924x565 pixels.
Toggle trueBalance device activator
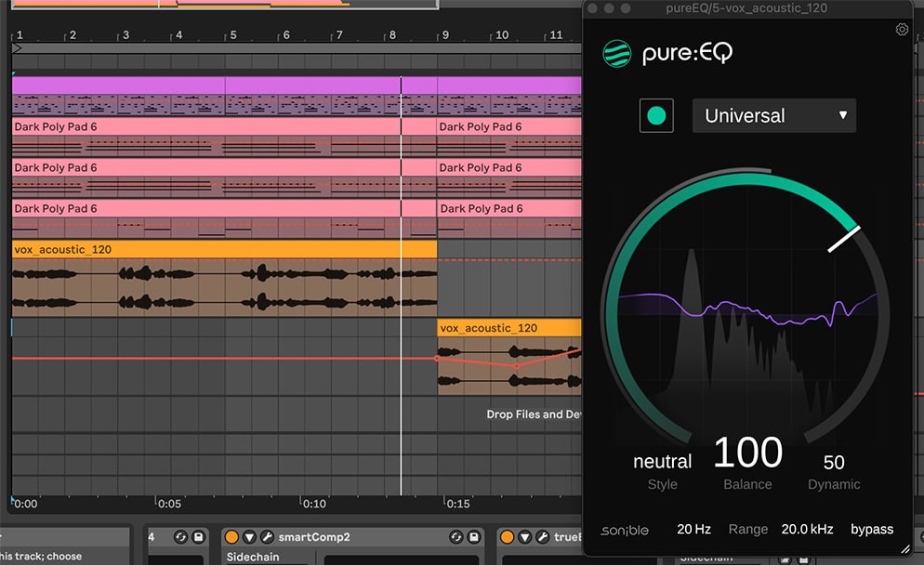coord(507,537)
